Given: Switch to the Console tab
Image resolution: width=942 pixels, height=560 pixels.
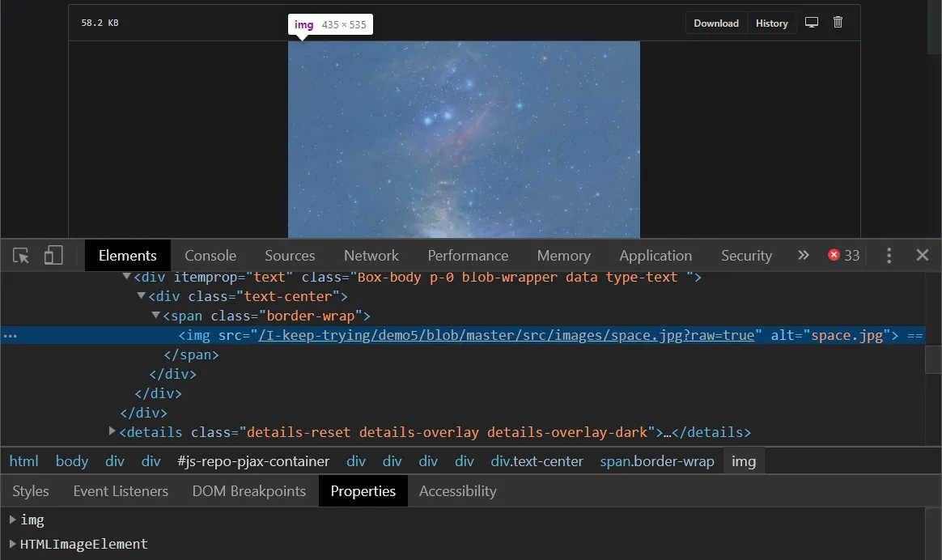Looking at the screenshot, I should (210, 256).
